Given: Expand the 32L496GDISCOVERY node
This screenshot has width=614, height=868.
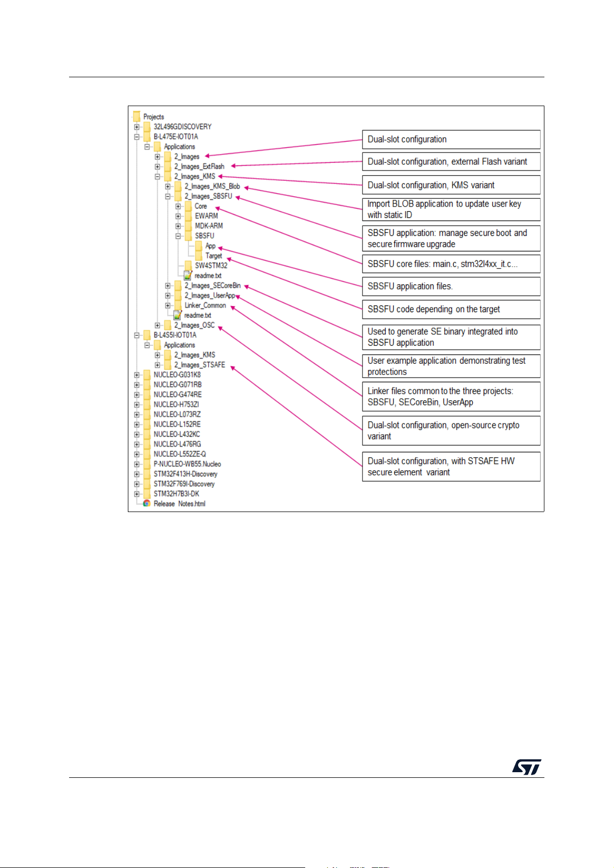Looking at the screenshot, I should (137, 127).
